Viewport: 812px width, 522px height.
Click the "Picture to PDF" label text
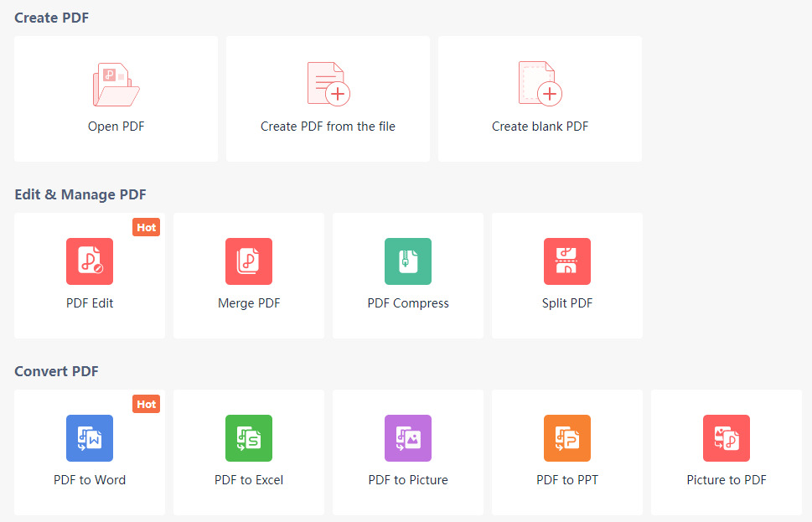point(727,480)
